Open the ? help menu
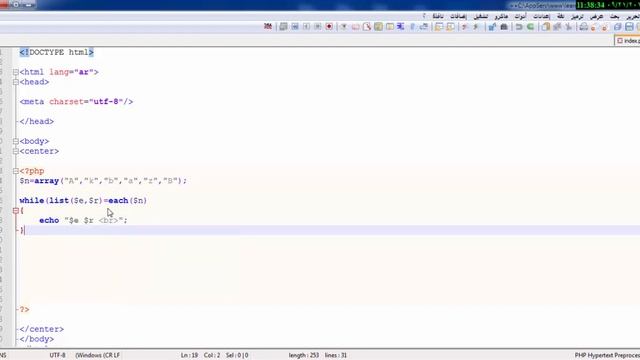The width and height of the screenshot is (640, 360). [x=424, y=16]
